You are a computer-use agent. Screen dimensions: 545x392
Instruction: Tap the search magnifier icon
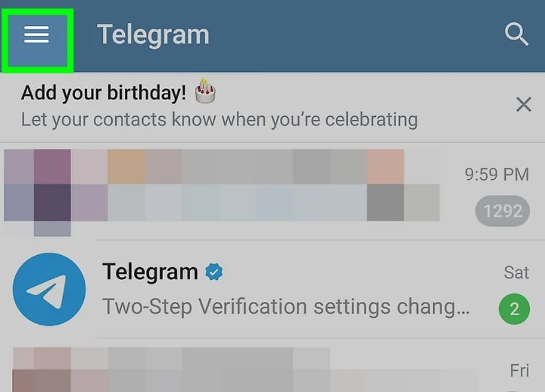coord(517,35)
